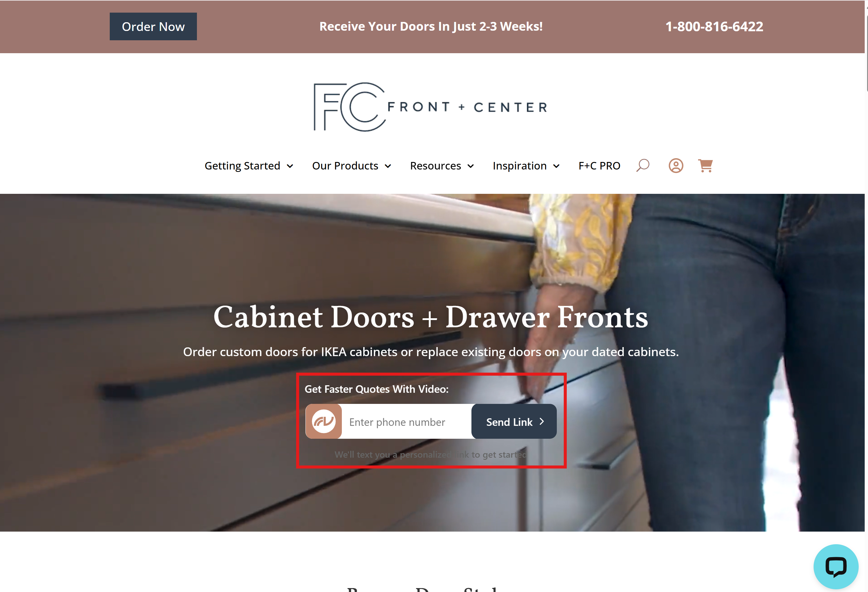Focus the Enter phone number field
Screen dimensions: 868x592
[x=406, y=421]
